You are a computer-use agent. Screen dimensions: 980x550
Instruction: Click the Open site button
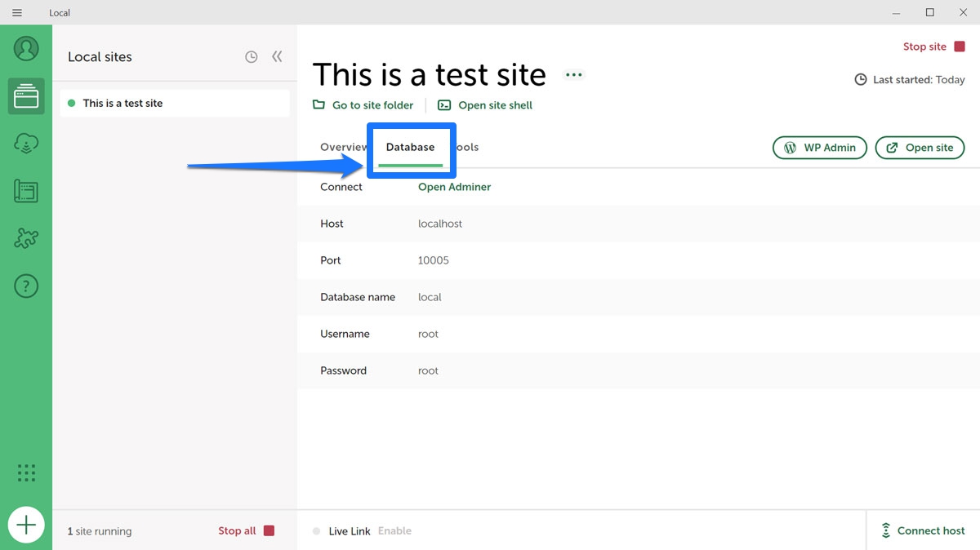pyautogui.click(x=920, y=148)
